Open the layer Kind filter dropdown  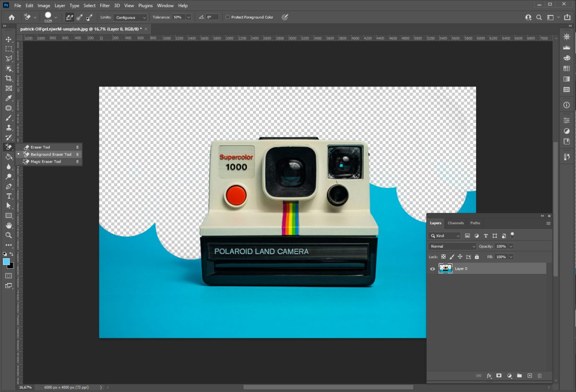point(445,236)
